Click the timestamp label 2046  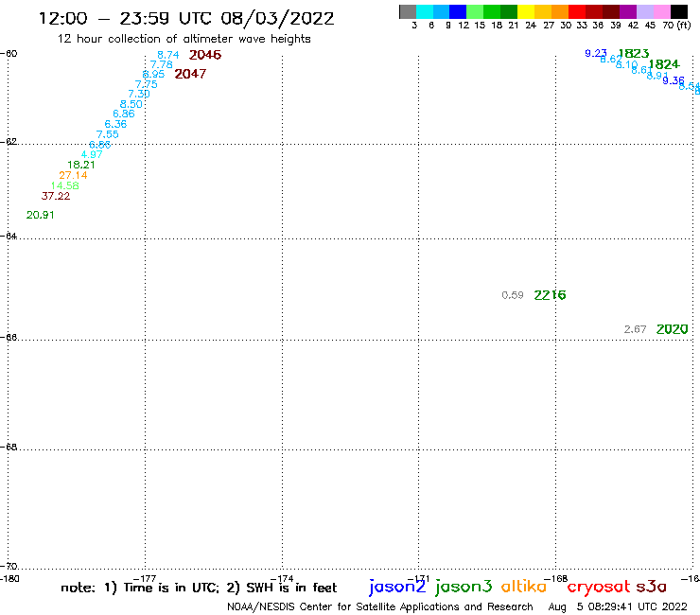click(205, 55)
